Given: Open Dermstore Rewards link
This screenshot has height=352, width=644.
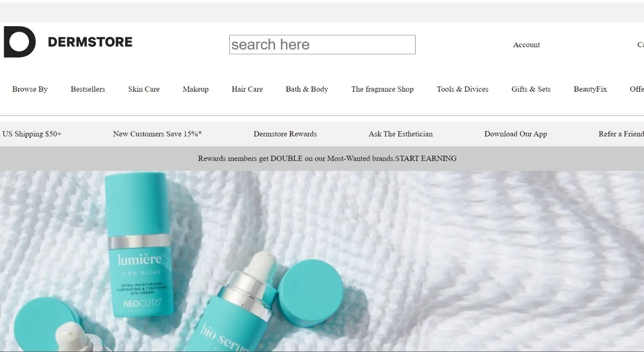Looking at the screenshot, I should pos(285,134).
